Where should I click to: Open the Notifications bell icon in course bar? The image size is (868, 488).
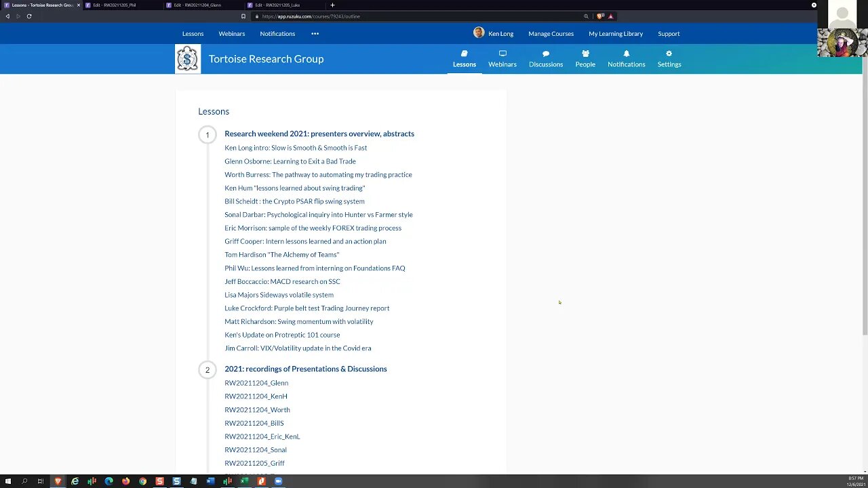tap(626, 54)
